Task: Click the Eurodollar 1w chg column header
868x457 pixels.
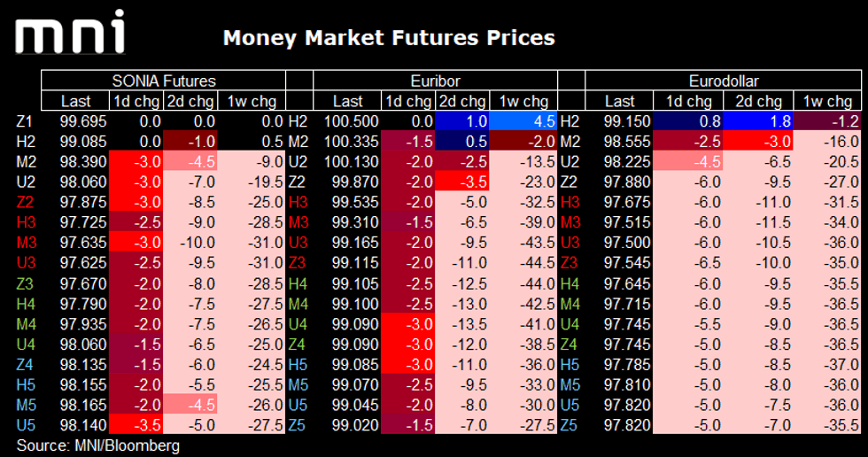Action: [827, 101]
